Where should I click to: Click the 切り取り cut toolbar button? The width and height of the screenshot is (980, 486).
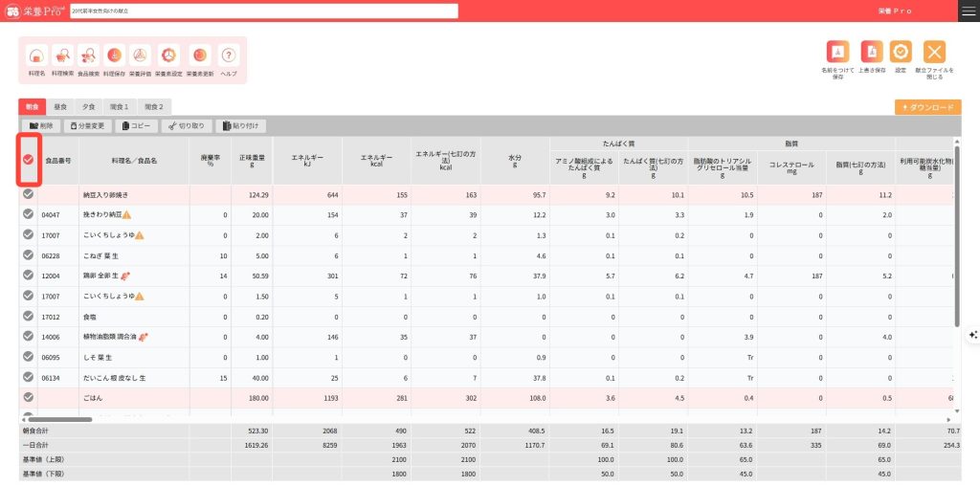pyautogui.click(x=187, y=126)
